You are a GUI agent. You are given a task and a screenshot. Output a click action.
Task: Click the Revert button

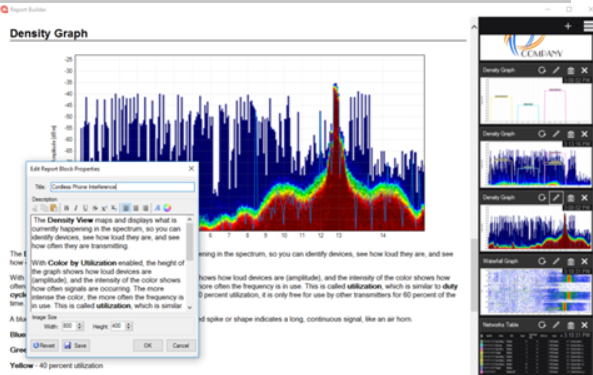(44, 346)
